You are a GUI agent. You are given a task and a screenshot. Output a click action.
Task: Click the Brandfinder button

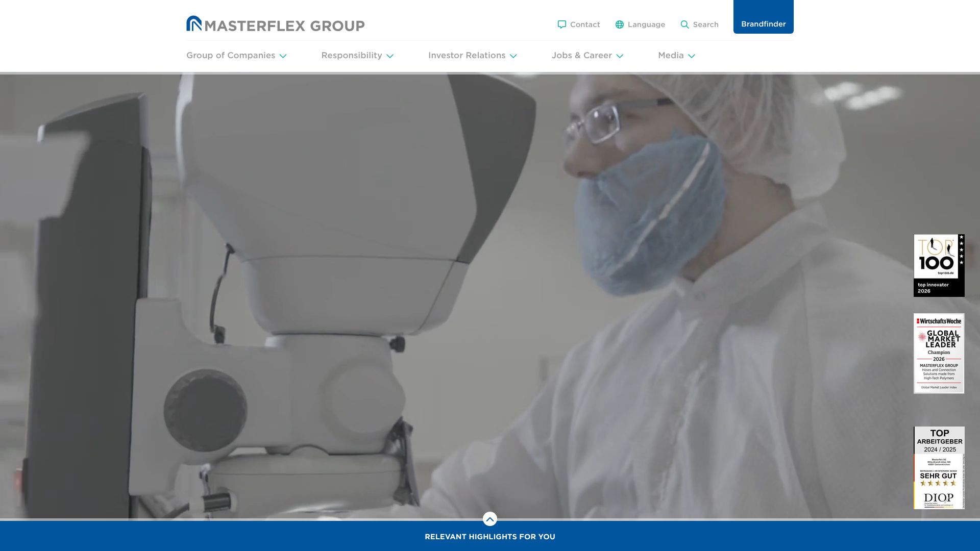(763, 23)
